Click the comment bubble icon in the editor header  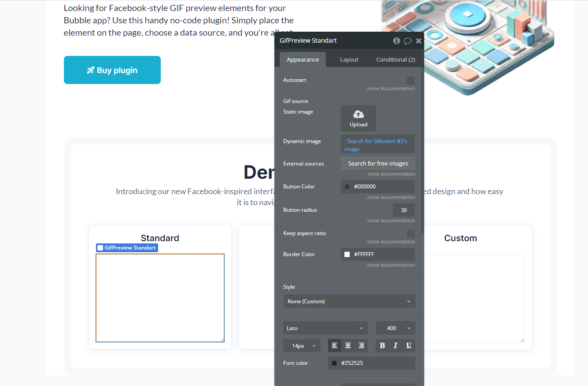[407, 40]
